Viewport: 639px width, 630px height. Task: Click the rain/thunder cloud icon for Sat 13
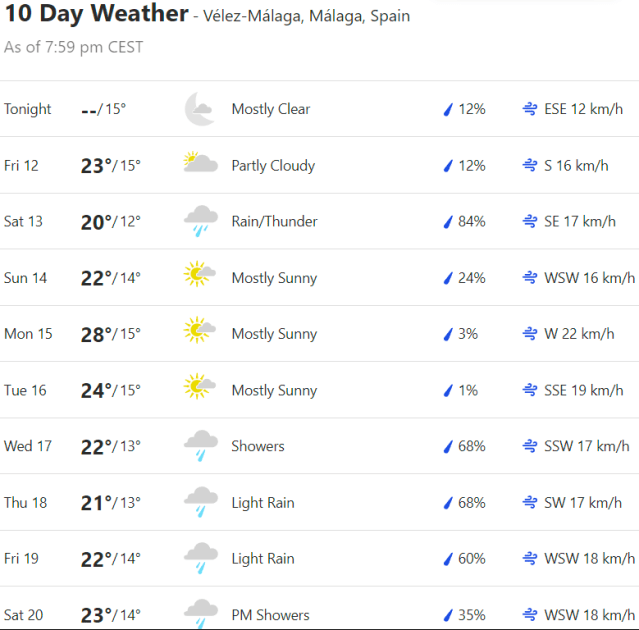(200, 221)
